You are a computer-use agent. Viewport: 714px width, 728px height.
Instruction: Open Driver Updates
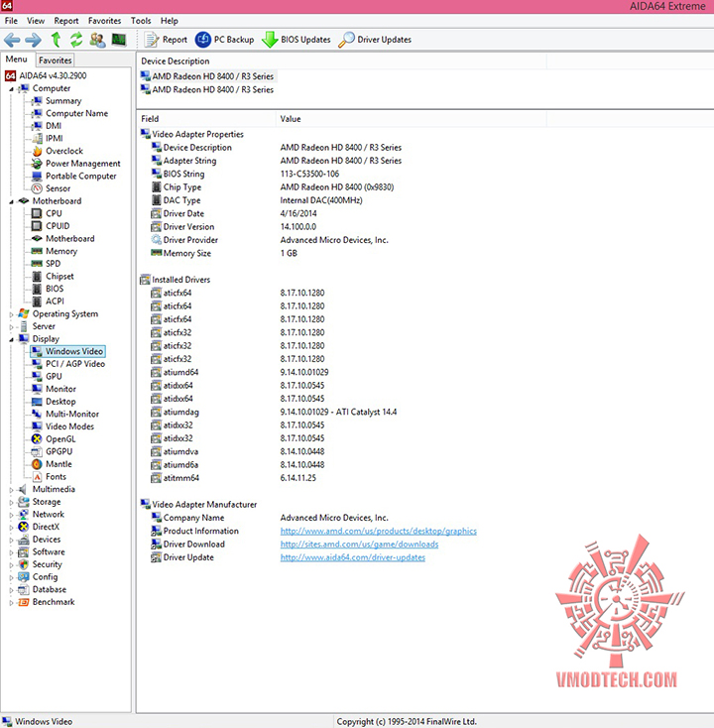pos(375,40)
